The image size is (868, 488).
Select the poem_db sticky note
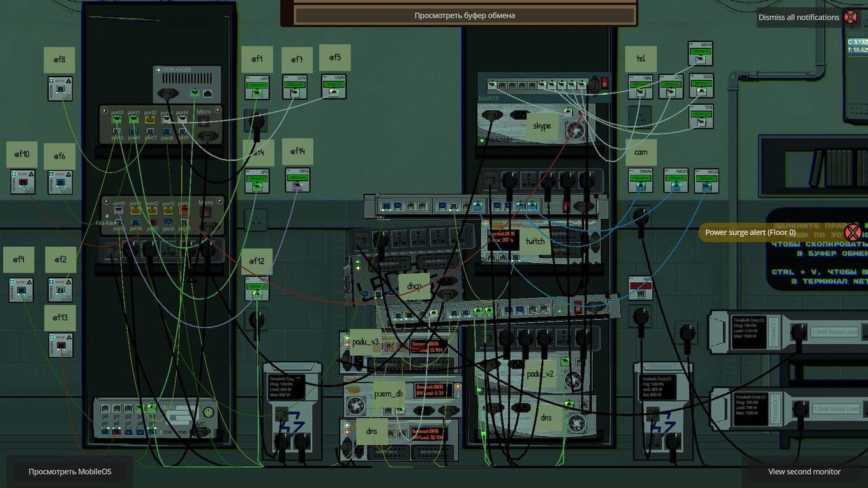point(389,394)
